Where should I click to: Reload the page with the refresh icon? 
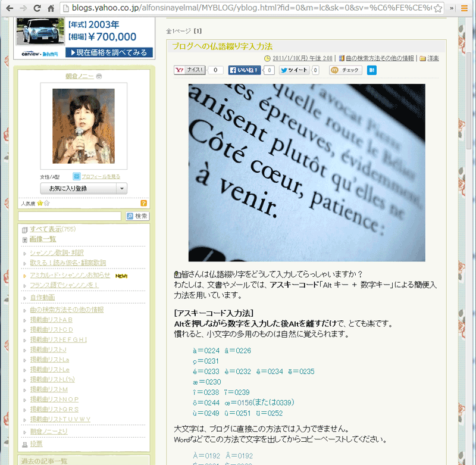coord(37,8)
